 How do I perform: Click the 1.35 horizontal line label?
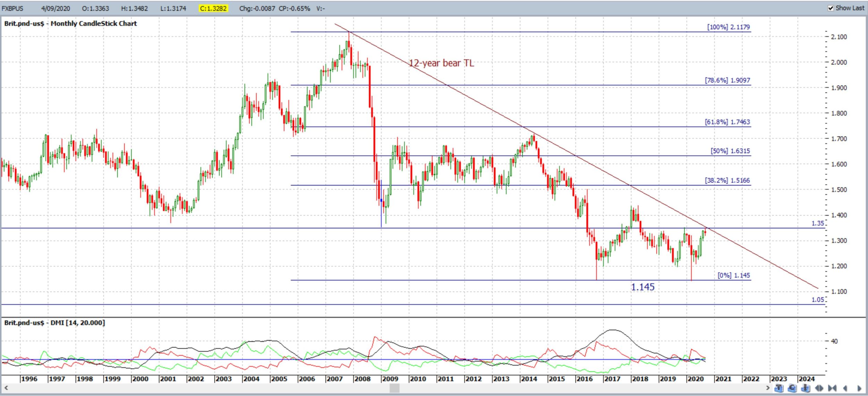[x=817, y=223]
